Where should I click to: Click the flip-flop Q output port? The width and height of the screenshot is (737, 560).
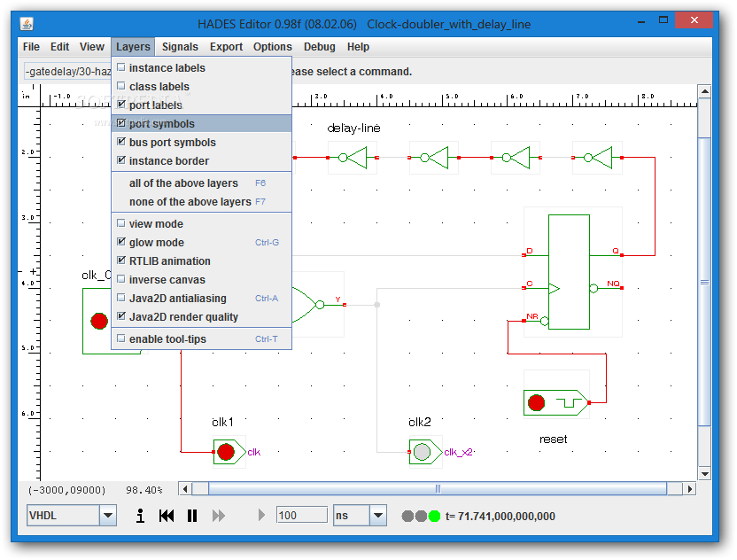click(x=622, y=255)
